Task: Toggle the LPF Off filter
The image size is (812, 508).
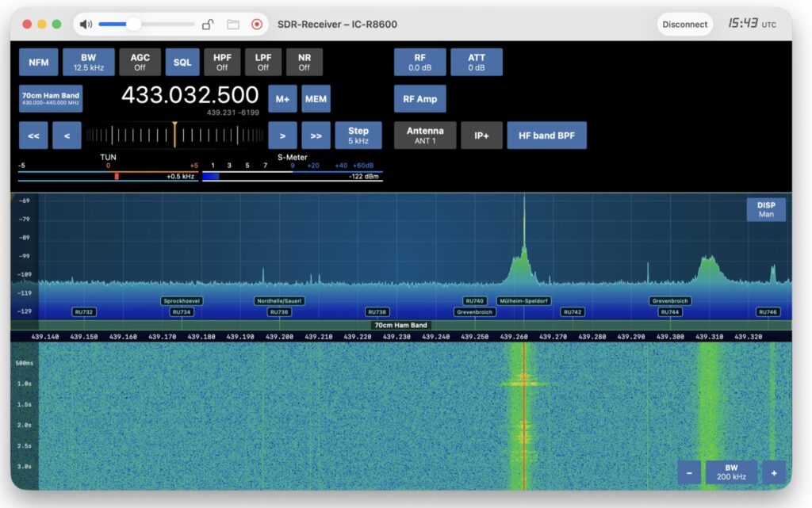Action: click(x=263, y=62)
